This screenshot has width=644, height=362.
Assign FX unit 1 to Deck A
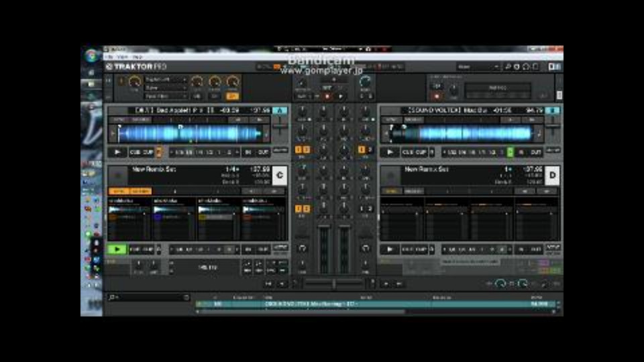[299, 149]
